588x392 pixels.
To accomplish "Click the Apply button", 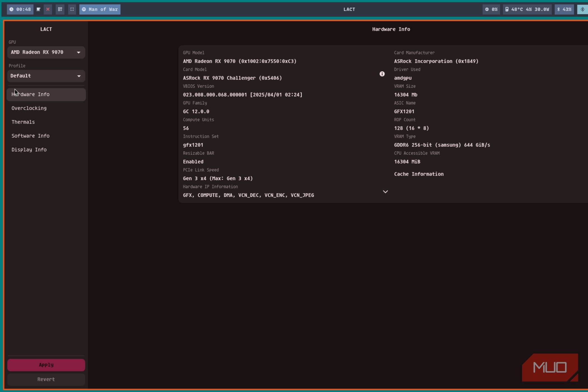I will pos(46,365).
